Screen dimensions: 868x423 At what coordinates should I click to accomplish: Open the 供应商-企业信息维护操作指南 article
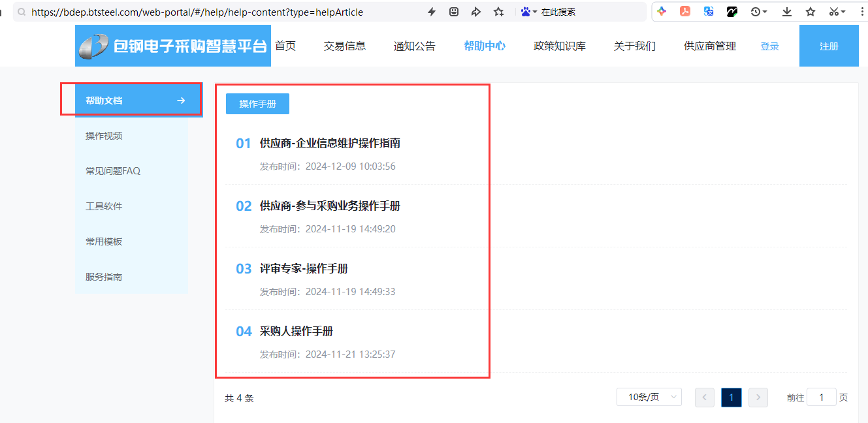330,143
